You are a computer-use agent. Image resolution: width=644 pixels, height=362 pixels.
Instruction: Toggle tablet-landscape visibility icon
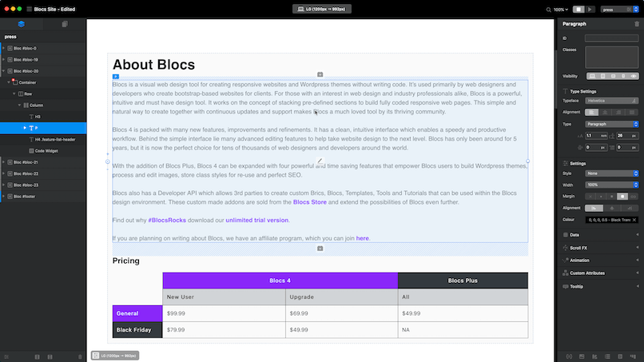coord(613,76)
